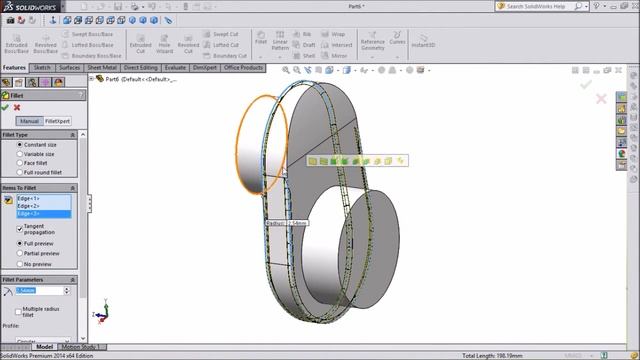Accept the fillet with green checkmark
The height and width of the screenshot is (360, 640).
5,107
